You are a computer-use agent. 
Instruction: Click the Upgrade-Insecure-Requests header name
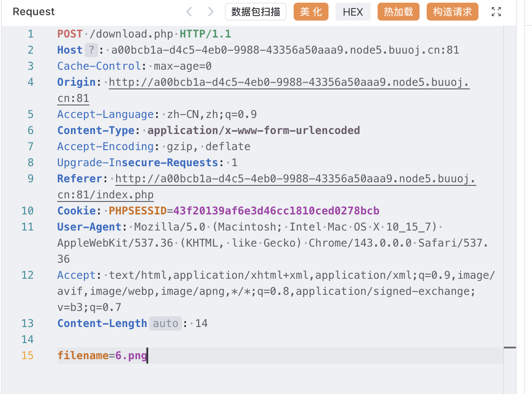138,163
